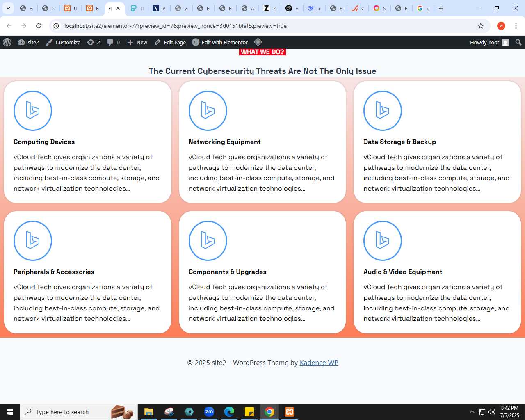Click the Networking Equipment heading
Screen dimensions: 525x420
(225, 142)
